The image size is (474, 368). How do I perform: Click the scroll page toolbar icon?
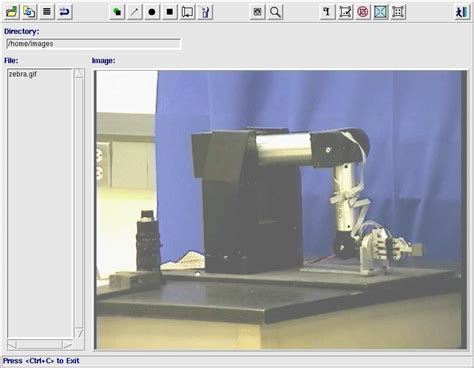pos(187,12)
